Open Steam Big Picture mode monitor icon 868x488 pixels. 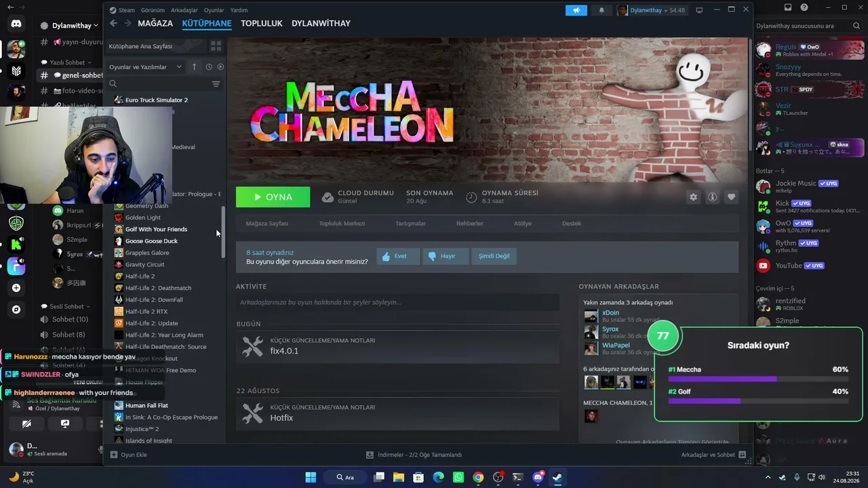point(699,10)
